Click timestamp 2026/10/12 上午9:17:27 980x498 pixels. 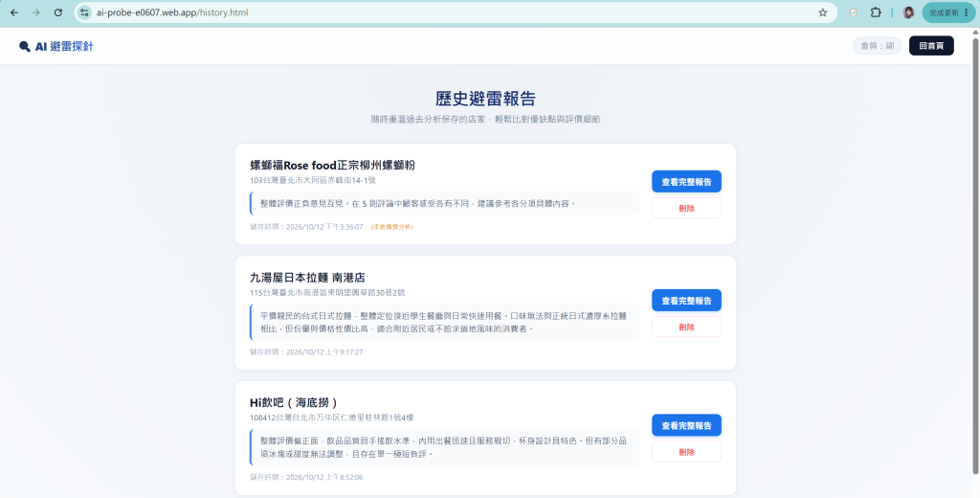point(324,352)
